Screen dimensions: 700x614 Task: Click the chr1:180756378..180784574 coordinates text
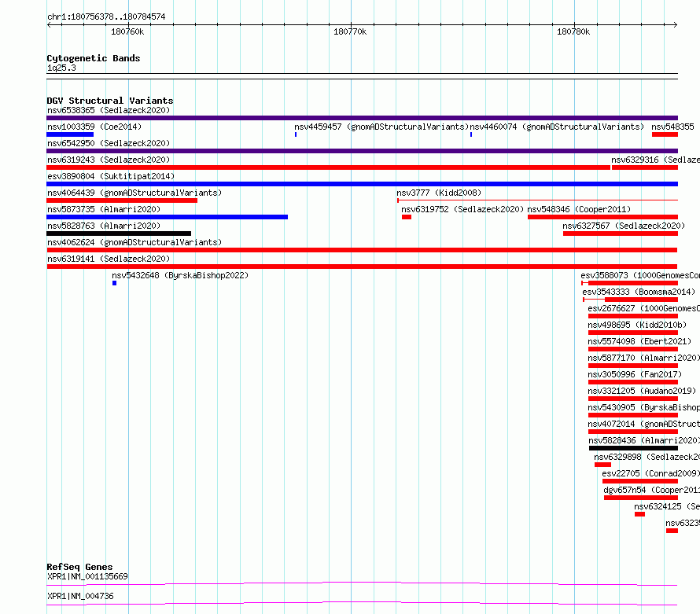(x=106, y=17)
